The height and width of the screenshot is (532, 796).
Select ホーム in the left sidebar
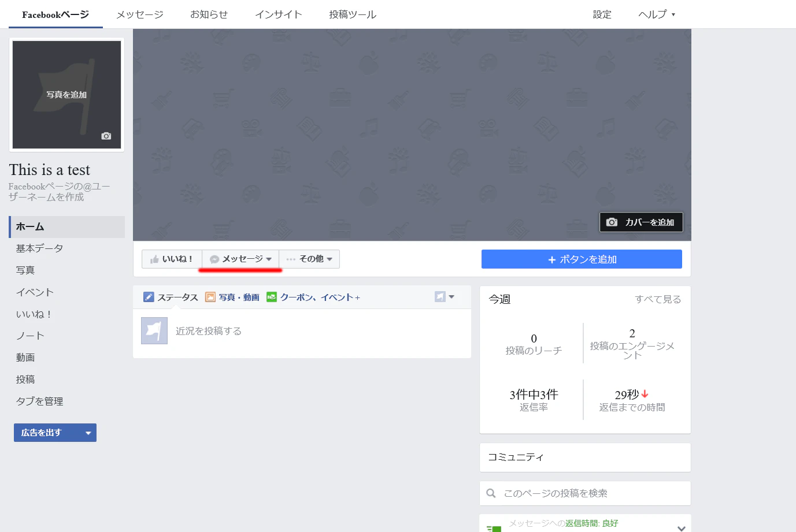[x=67, y=227]
